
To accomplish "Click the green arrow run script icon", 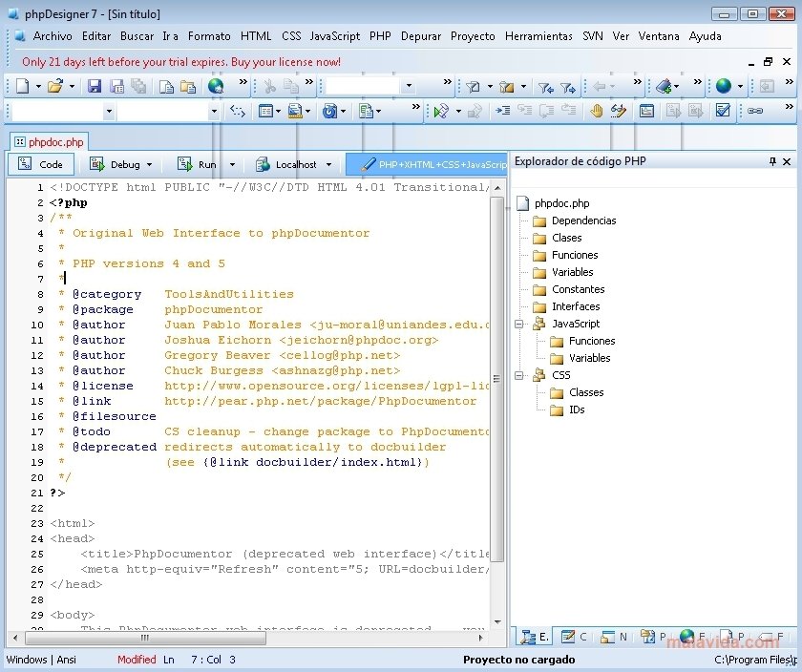I will (x=441, y=111).
